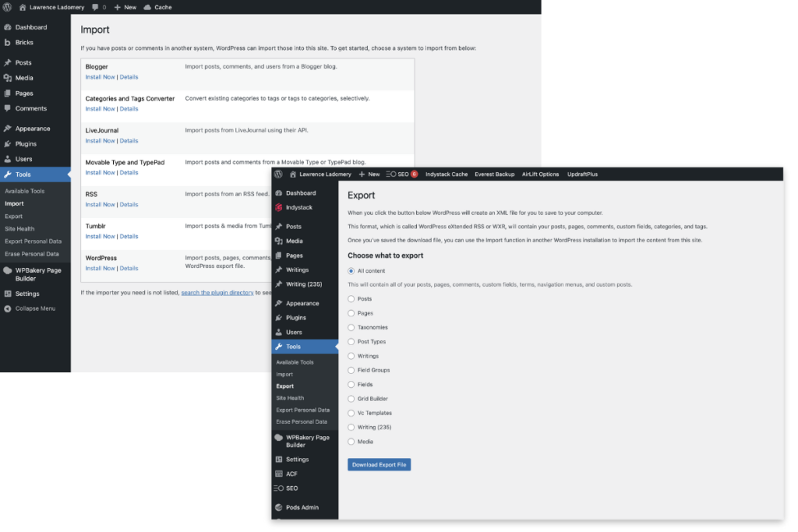Select the Field Groups radio button
The width and height of the screenshot is (798, 532).
pyautogui.click(x=351, y=370)
